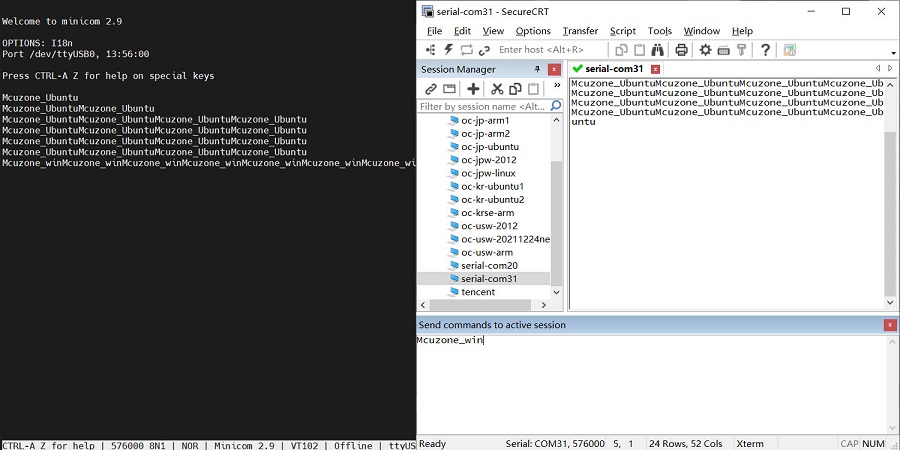Click the rightmost picture toolbar icon
The image size is (900, 450).
point(790,50)
